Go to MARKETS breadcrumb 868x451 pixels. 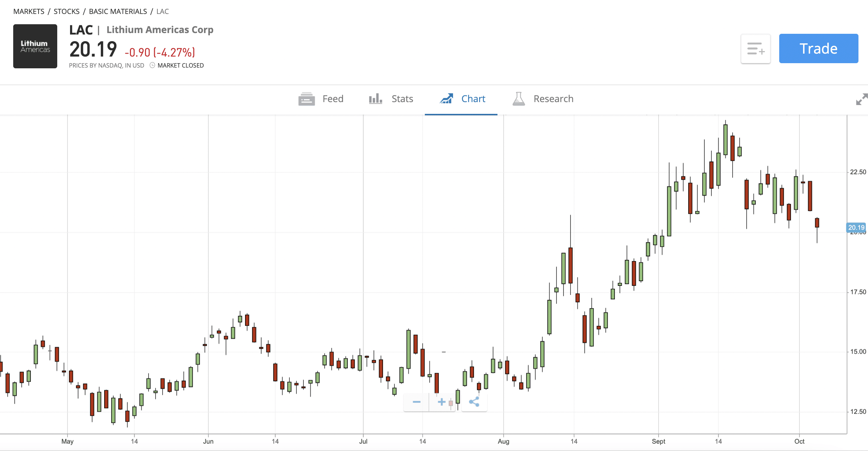coord(29,11)
